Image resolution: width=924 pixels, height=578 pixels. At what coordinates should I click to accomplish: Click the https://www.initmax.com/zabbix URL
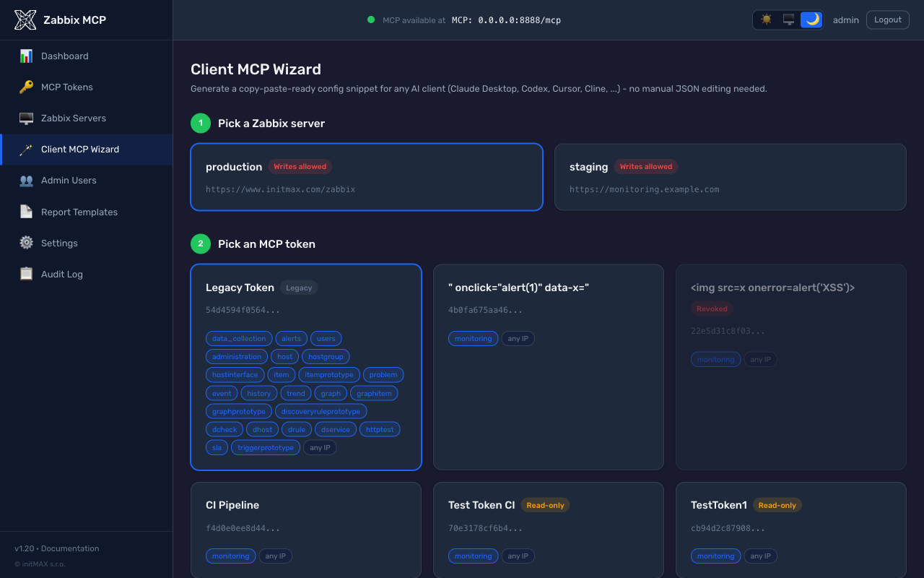click(280, 189)
